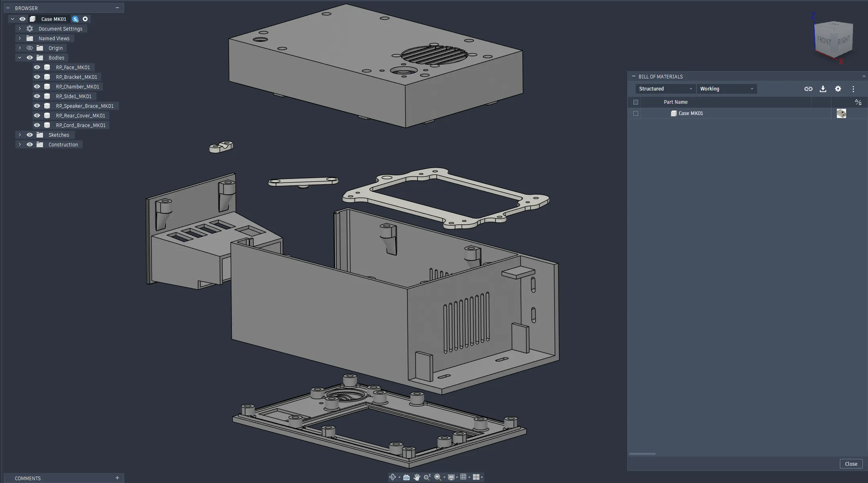Open the Structured dropdown
Viewport: 868px width, 483px height.
[665, 89]
